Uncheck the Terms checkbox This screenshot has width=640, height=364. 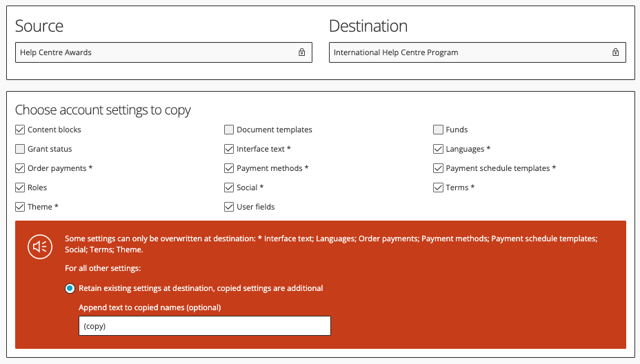click(438, 188)
